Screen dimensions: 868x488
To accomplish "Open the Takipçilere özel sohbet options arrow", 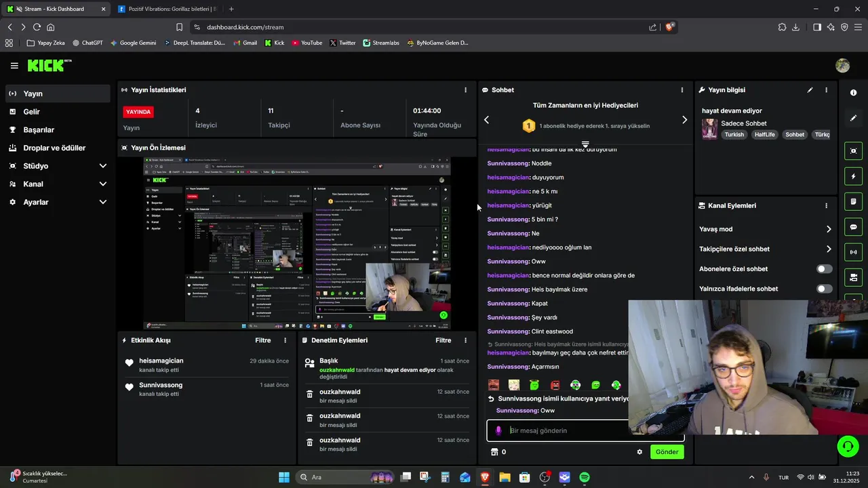I will click(829, 249).
